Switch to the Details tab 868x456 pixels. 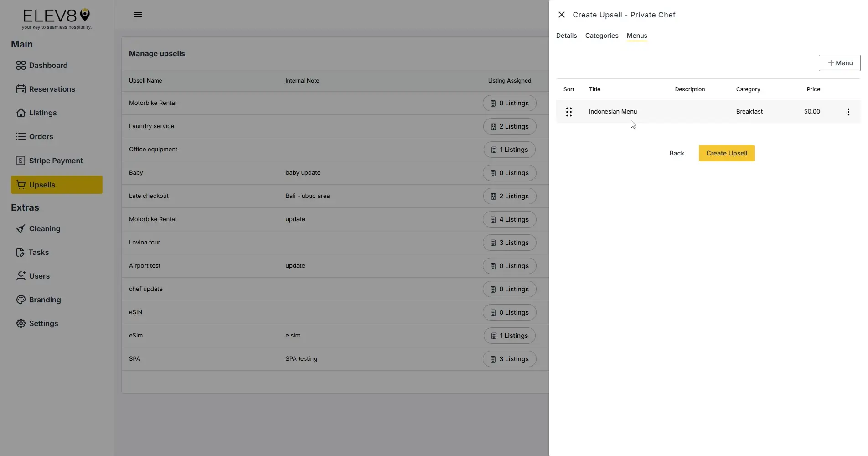pos(566,36)
